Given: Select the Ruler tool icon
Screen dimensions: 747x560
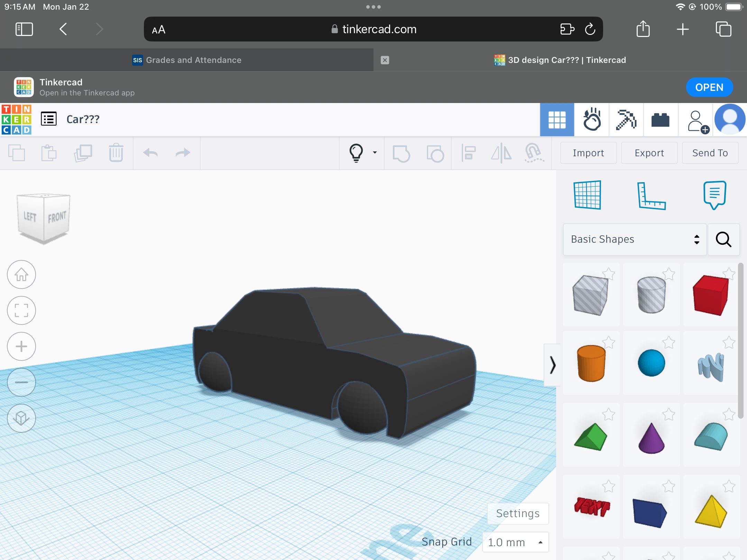Looking at the screenshot, I should tap(651, 196).
